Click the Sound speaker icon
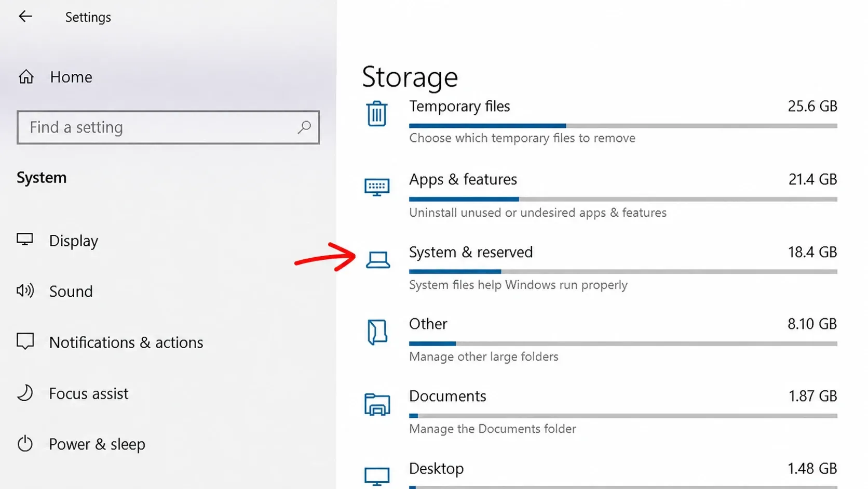Viewport: 868px width, 489px height. (25, 290)
